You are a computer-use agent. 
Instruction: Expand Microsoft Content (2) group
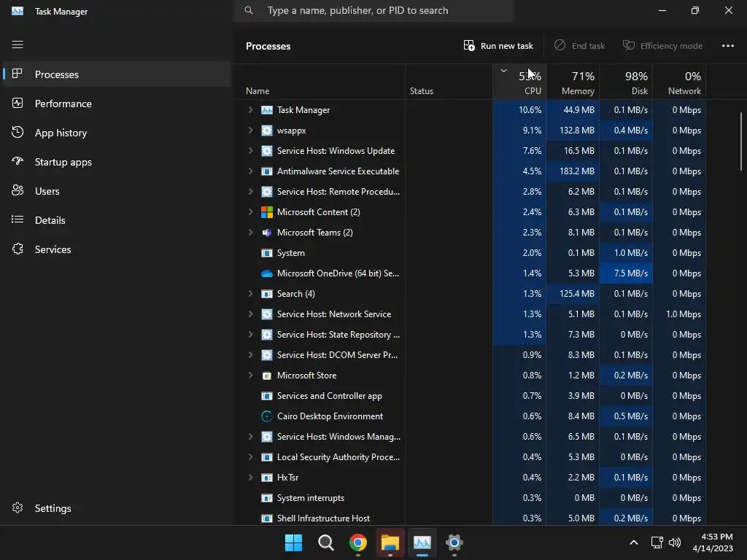coord(251,212)
